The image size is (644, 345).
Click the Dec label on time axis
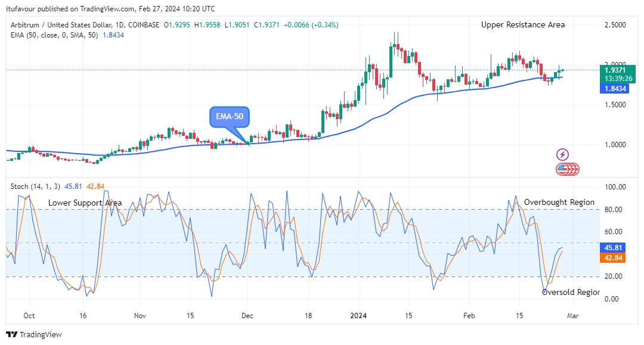[x=249, y=315]
